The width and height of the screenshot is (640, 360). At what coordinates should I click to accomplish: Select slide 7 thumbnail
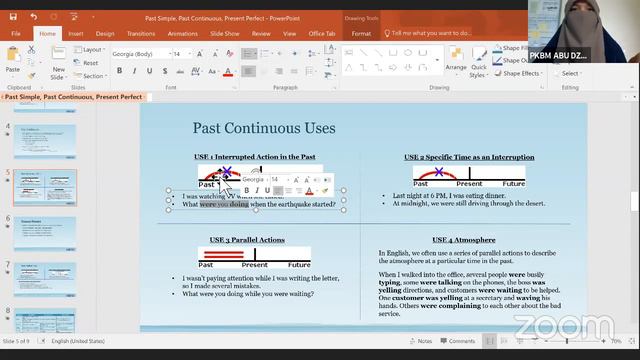click(x=45, y=280)
